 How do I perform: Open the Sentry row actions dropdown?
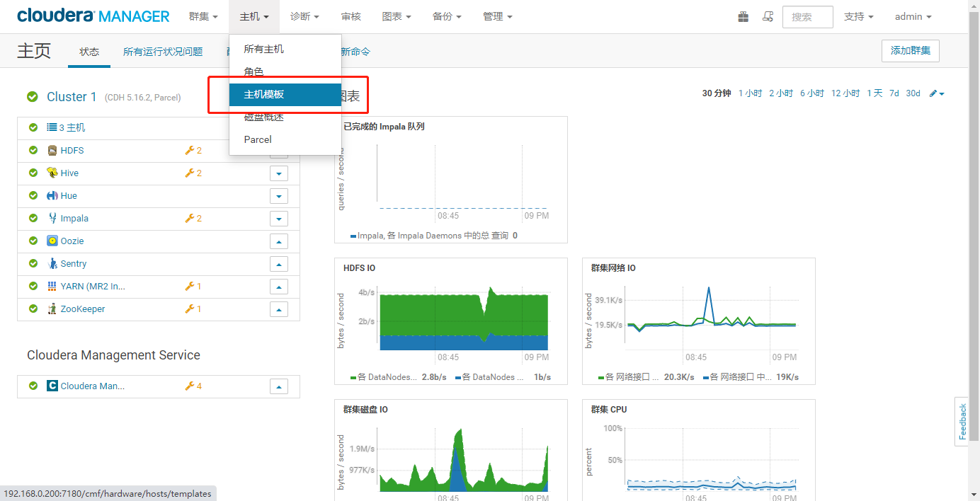pyautogui.click(x=279, y=264)
